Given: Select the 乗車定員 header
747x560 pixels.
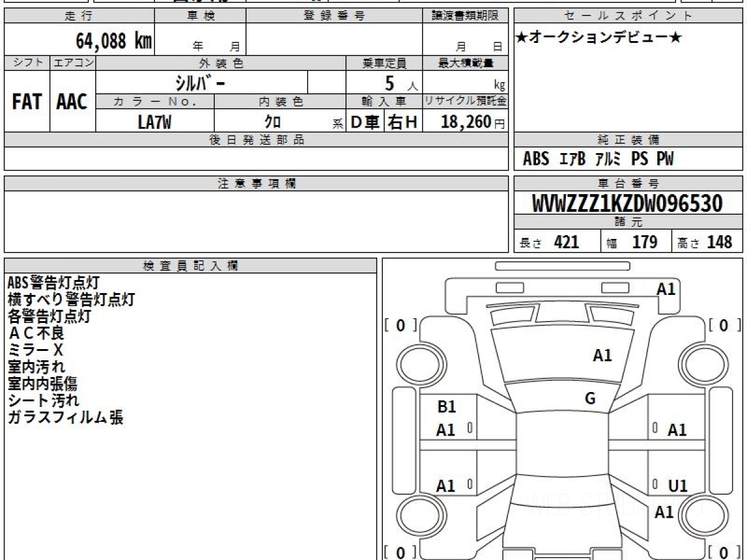Looking at the screenshot, I should [x=385, y=63].
